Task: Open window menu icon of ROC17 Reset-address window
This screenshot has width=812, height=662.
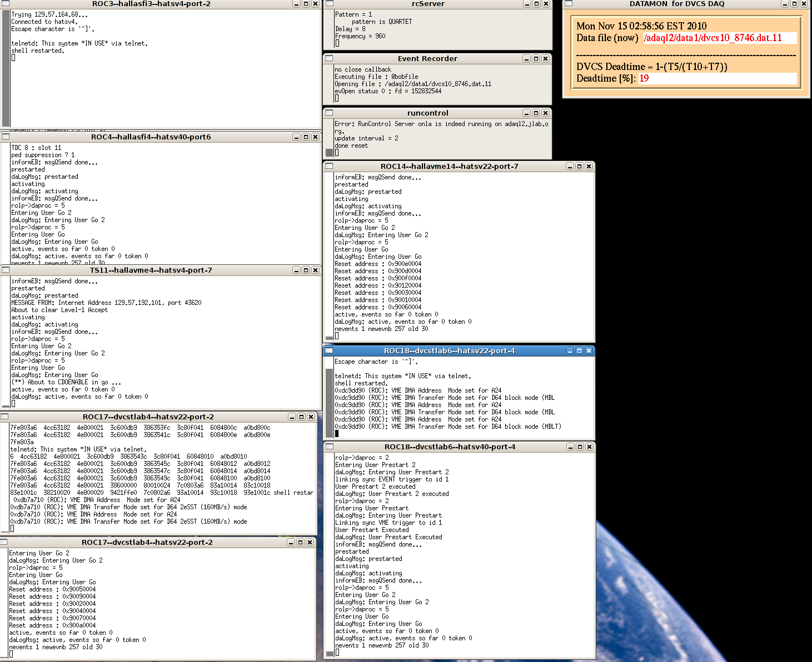Action: (3, 542)
